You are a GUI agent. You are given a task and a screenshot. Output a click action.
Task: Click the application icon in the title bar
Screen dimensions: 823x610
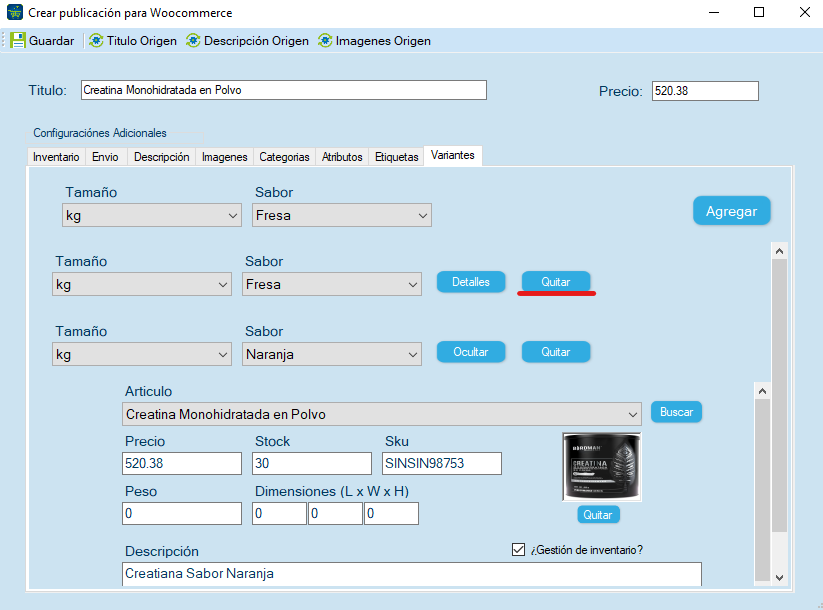15,12
